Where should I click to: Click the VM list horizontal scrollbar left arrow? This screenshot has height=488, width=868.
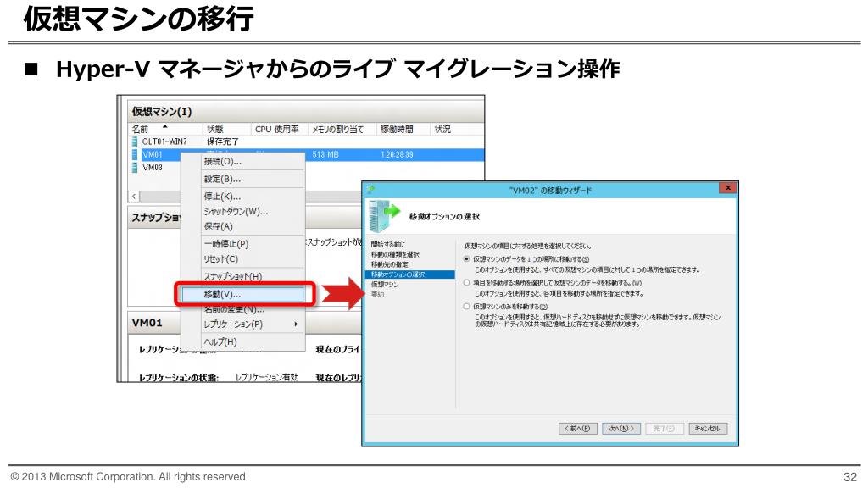pyautogui.click(x=134, y=197)
